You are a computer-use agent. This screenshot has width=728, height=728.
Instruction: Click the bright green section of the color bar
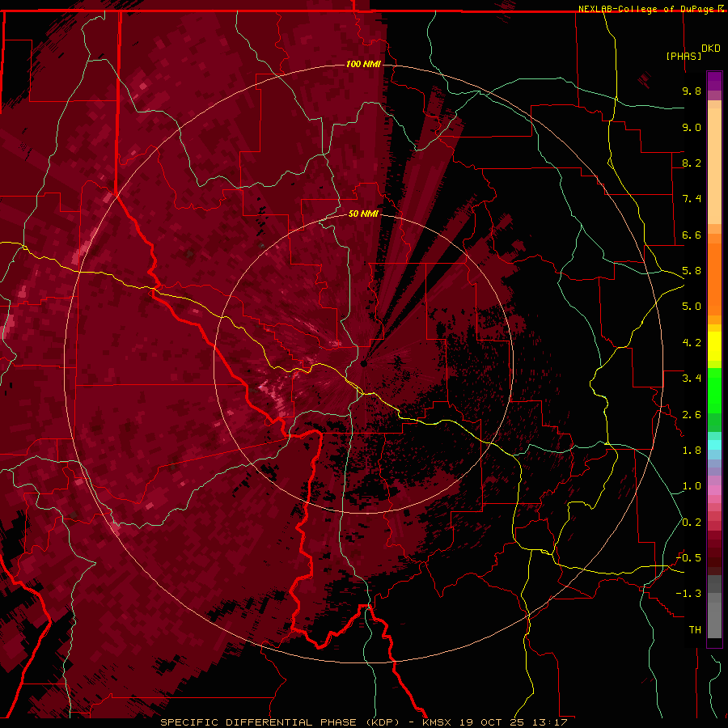coord(714,390)
